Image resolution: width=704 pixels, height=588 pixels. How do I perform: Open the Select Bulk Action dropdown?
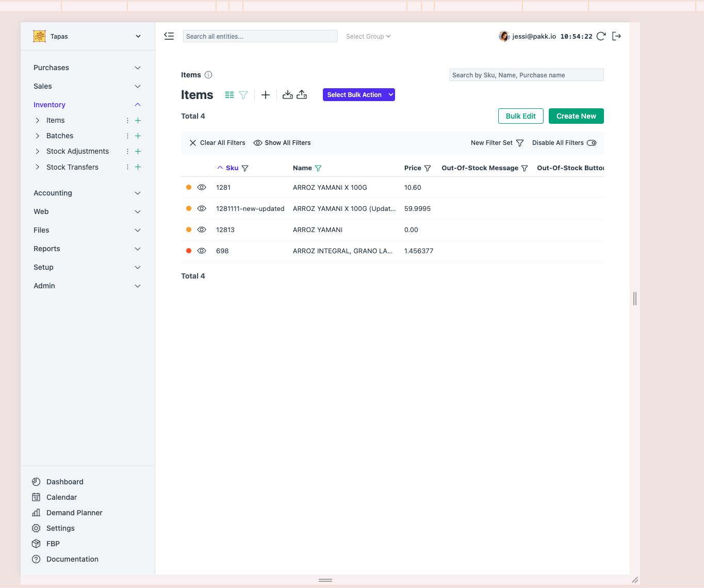click(x=358, y=95)
